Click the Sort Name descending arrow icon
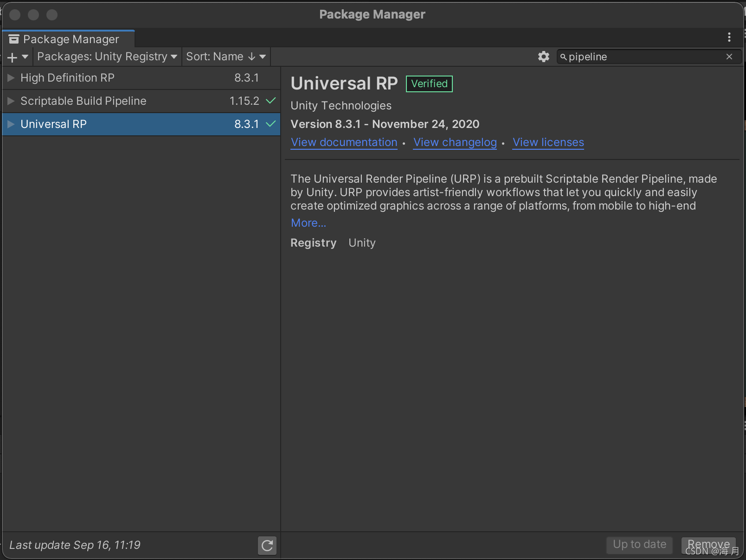Screen dimensions: 746x560 point(251,57)
